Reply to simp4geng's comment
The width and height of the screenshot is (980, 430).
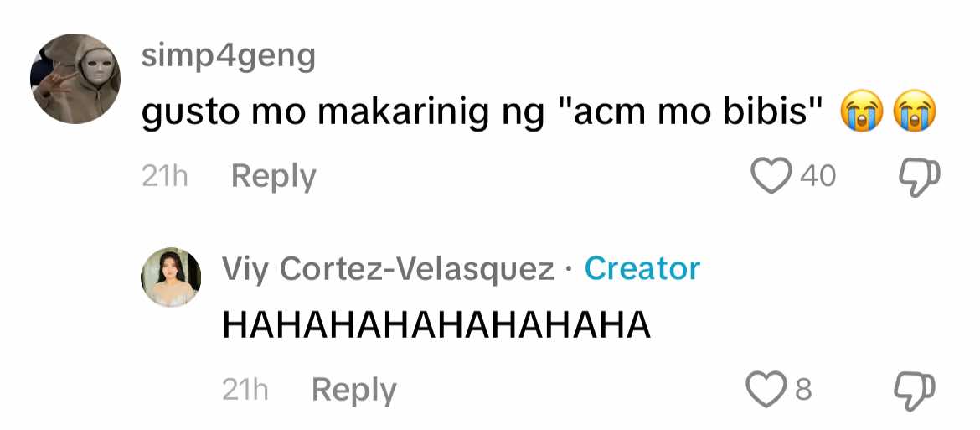click(x=273, y=178)
